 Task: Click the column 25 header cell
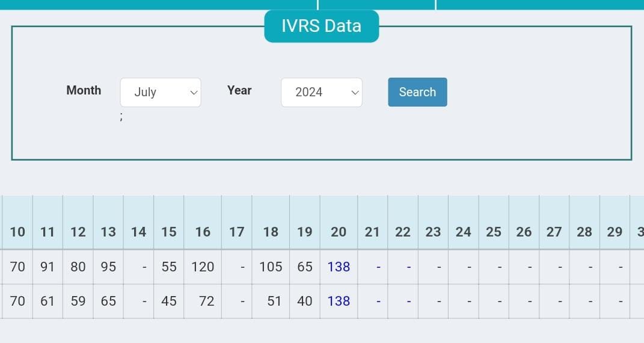[x=494, y=232]
